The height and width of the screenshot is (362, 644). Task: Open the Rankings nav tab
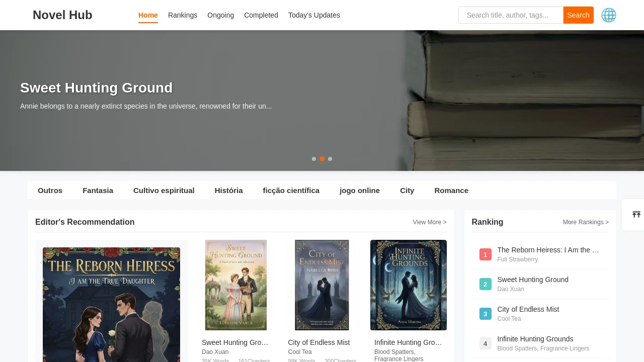183,15
